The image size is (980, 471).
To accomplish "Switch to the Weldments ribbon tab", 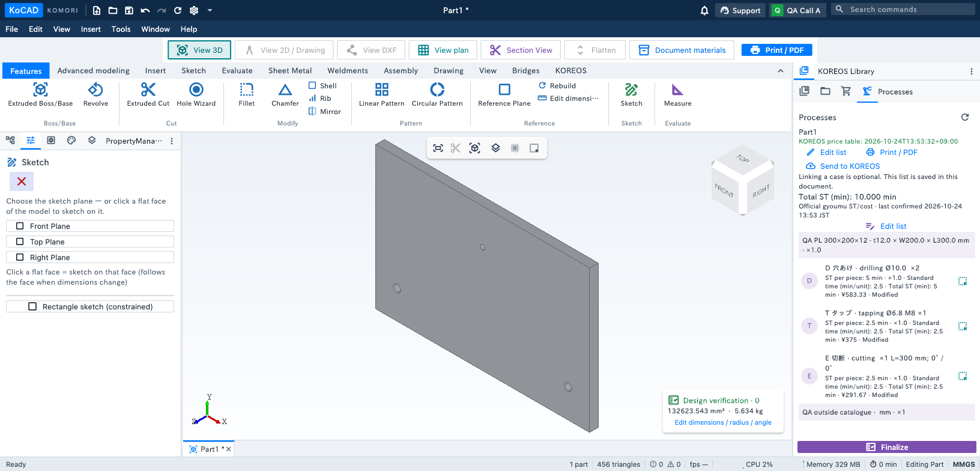I will point(348,70).
